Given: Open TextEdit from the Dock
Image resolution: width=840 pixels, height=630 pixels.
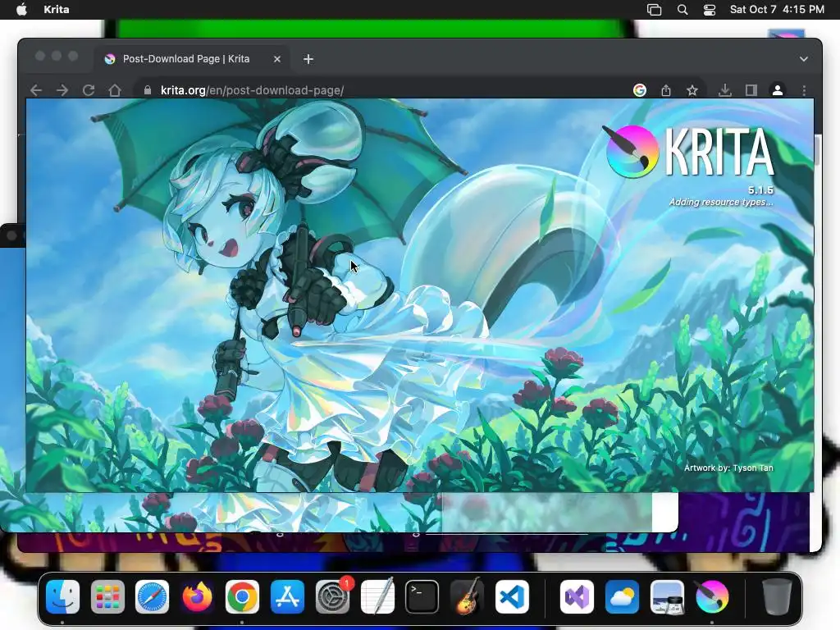Looking at the screenshot, I should coord(377,597).
